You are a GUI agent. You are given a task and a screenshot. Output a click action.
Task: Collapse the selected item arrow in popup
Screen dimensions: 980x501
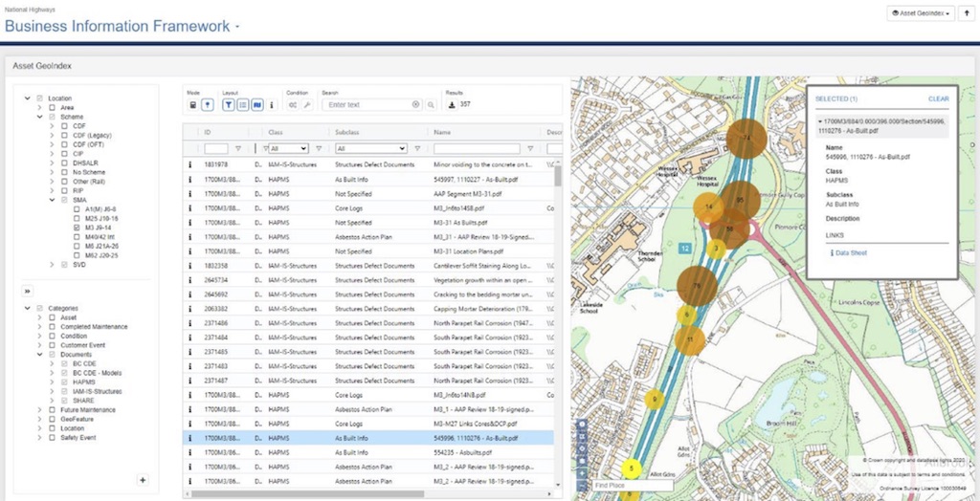pos(819,120)
